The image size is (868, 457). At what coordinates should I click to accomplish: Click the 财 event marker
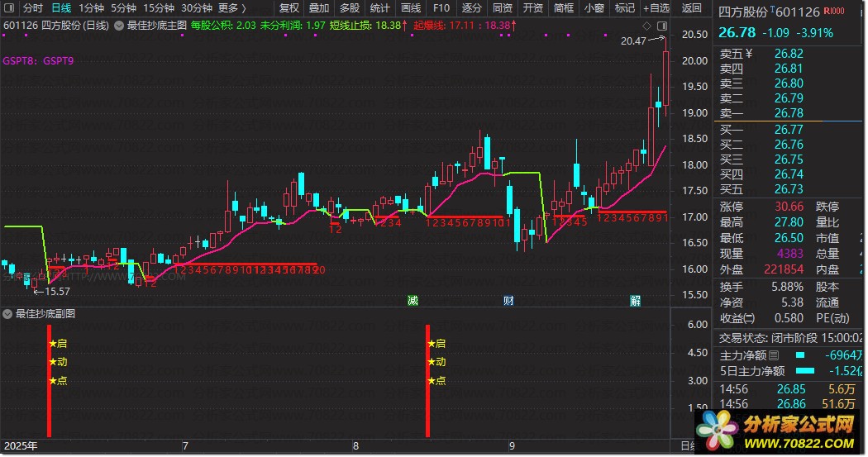[x=508, y=301]
